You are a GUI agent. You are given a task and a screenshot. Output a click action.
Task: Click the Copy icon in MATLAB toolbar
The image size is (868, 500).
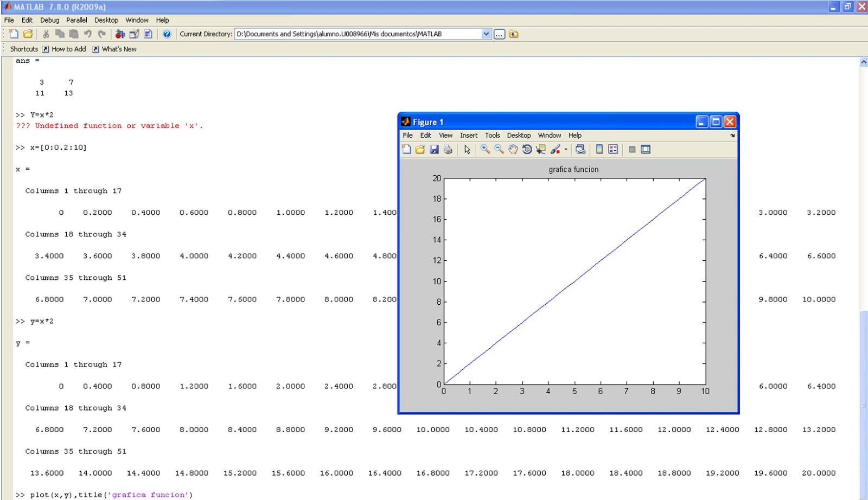[x=60, y=34]
